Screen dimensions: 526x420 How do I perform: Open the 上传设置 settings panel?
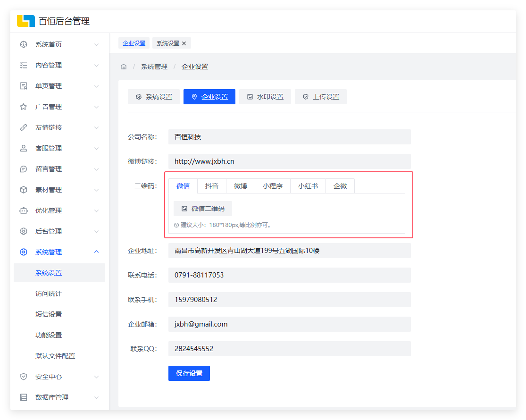[x=321, y=96]
